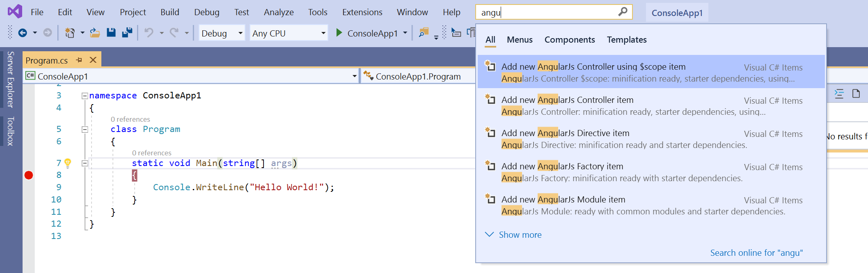Open the Find in Files toolbar icon

(x=424, y=33)
